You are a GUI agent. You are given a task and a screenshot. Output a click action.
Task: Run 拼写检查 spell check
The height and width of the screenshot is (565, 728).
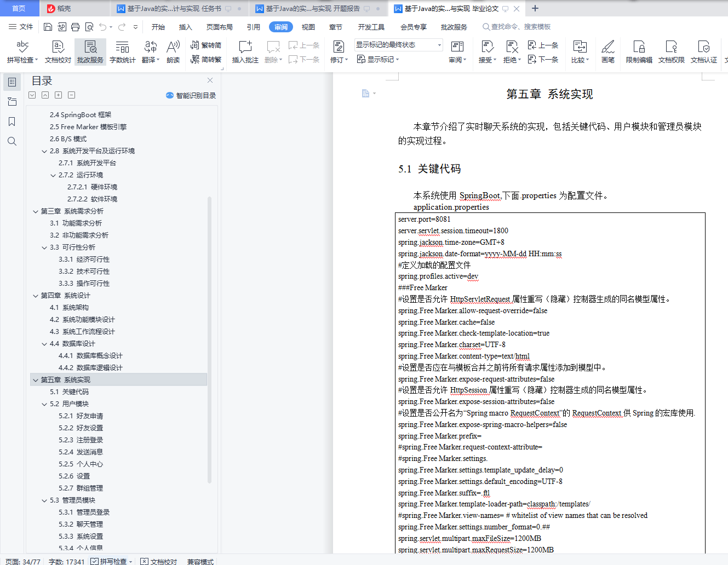coord(22,52)
